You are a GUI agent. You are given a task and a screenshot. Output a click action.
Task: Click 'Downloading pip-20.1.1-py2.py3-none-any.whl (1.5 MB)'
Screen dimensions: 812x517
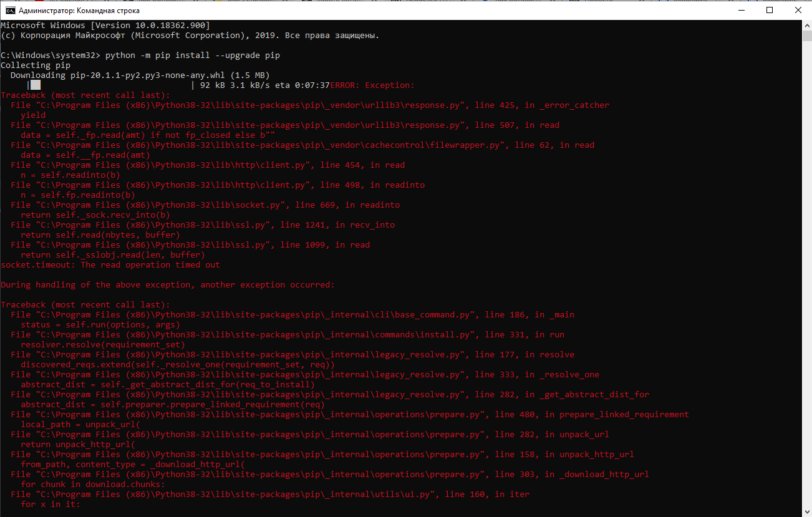click(140, 75)
